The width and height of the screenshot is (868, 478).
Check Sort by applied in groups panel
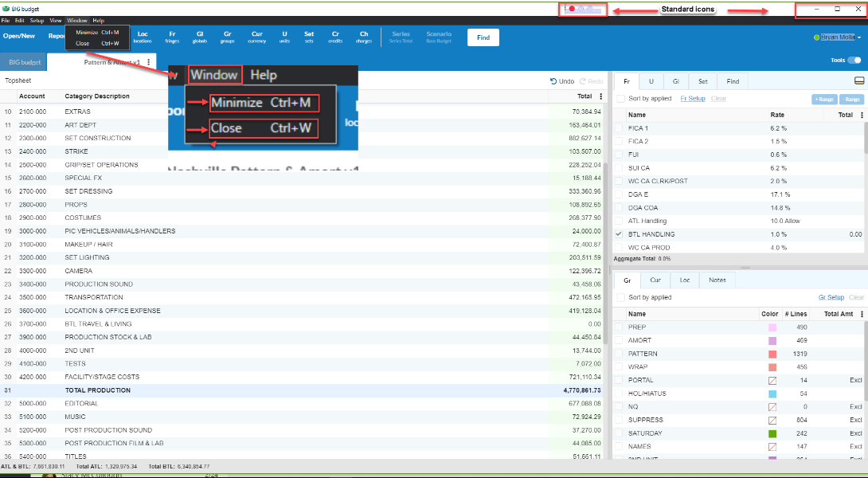click(x=621, y=297)
